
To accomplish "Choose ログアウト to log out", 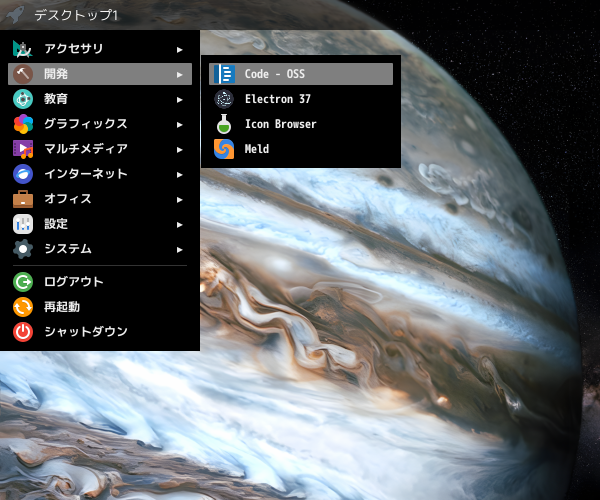I will [100, 282].
